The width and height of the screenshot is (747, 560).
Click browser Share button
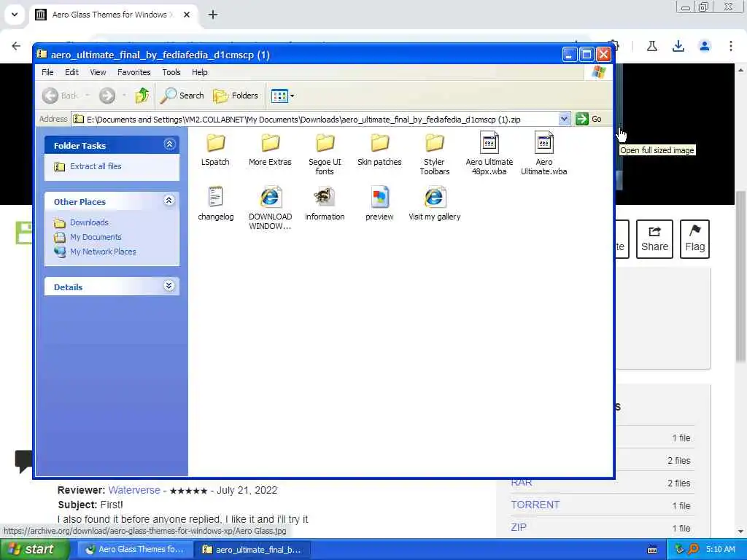[x=654, y=239]
